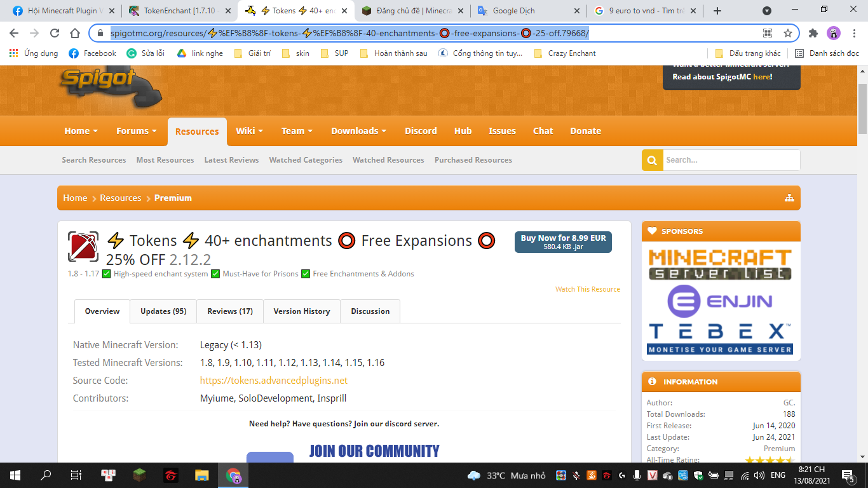Open the Resources navigation tab
The height and width of the screenshot is (488, 868).
[197, 132]
